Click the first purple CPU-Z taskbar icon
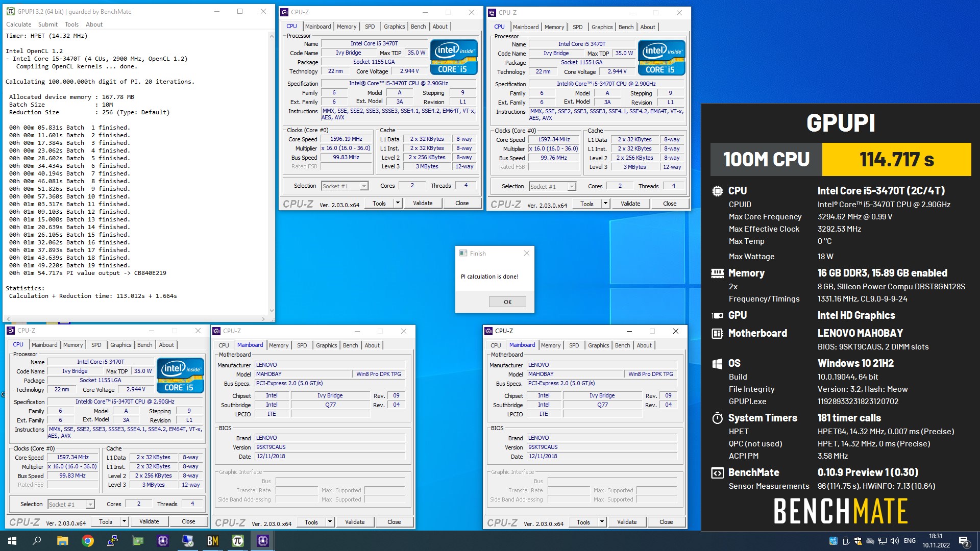Screen dimensions: 980x551 pos(163,541)
